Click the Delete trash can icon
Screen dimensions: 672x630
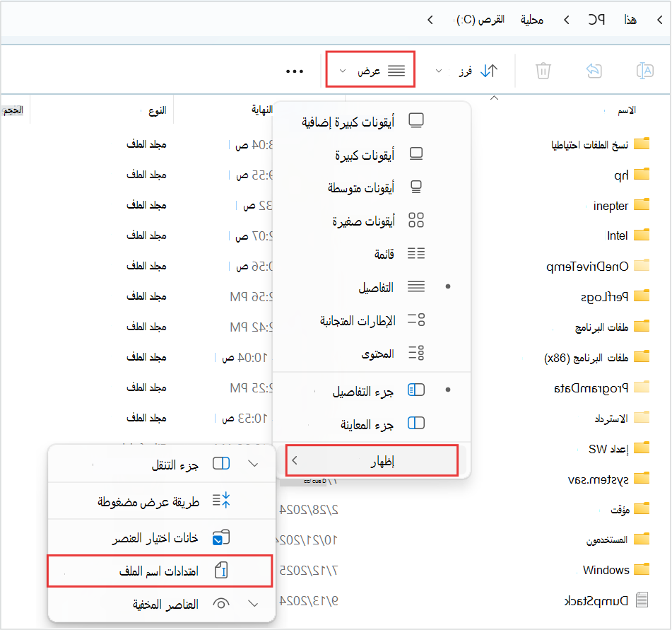543,71
